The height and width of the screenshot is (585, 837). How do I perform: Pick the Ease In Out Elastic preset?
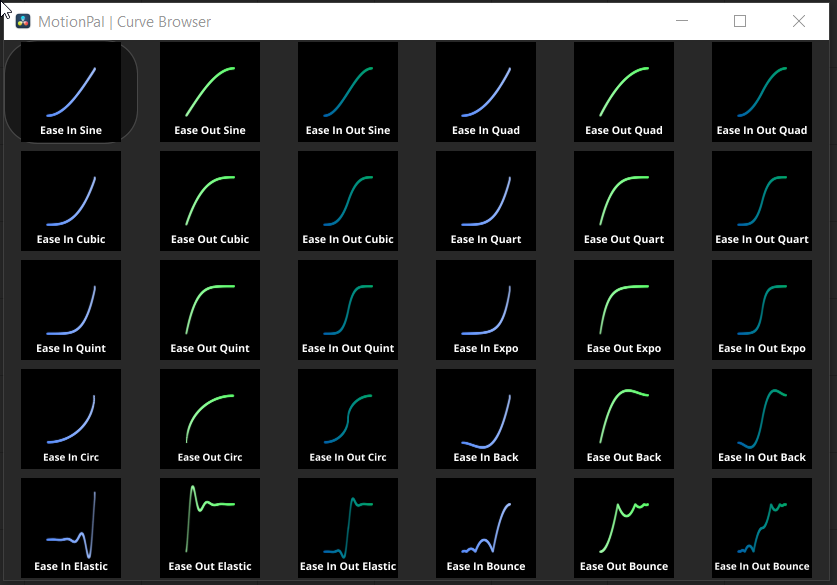[348, 528]
